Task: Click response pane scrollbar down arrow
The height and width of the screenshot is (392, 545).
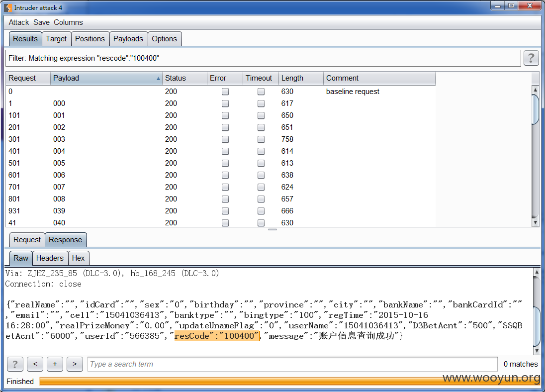Action: click(x=537, y=351)
